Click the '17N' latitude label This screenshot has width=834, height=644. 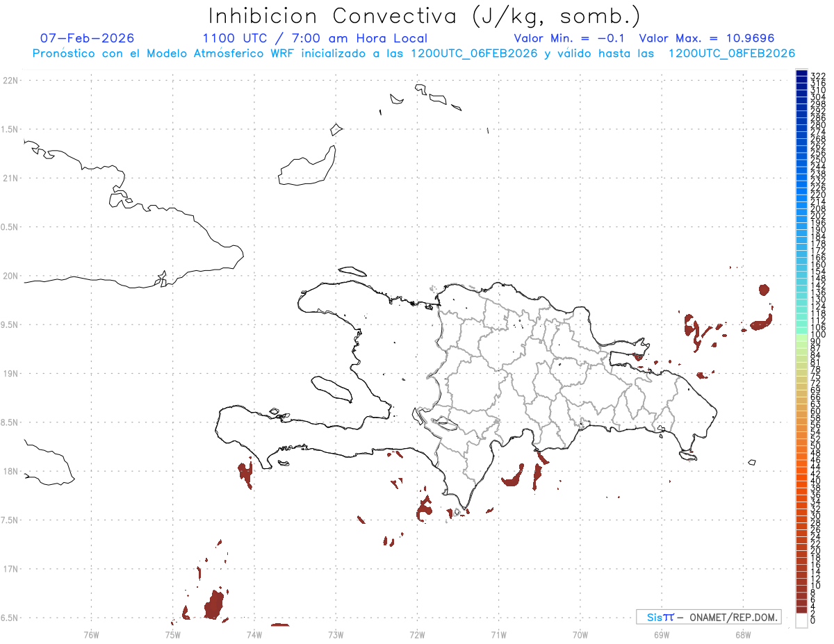10,569
